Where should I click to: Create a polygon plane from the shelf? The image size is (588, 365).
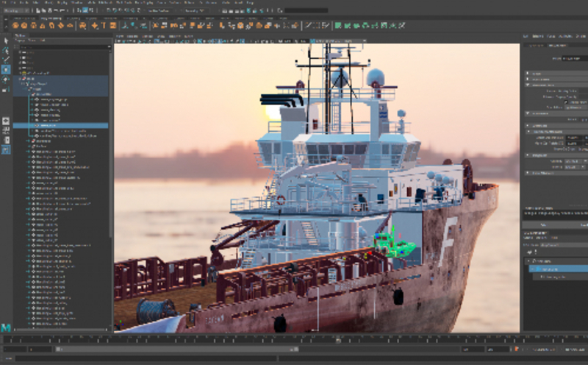point(61,26)
